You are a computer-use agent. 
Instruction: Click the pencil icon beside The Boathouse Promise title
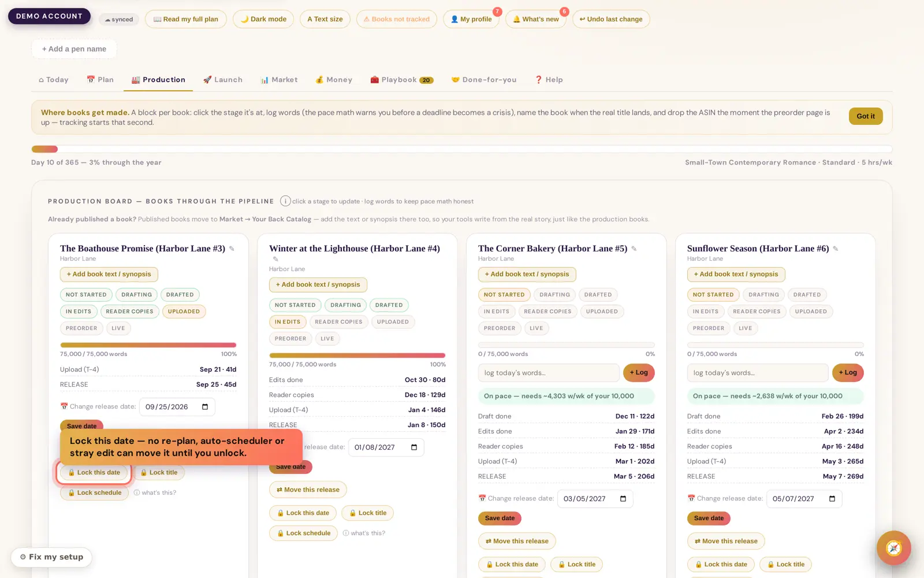click(232, 249)
